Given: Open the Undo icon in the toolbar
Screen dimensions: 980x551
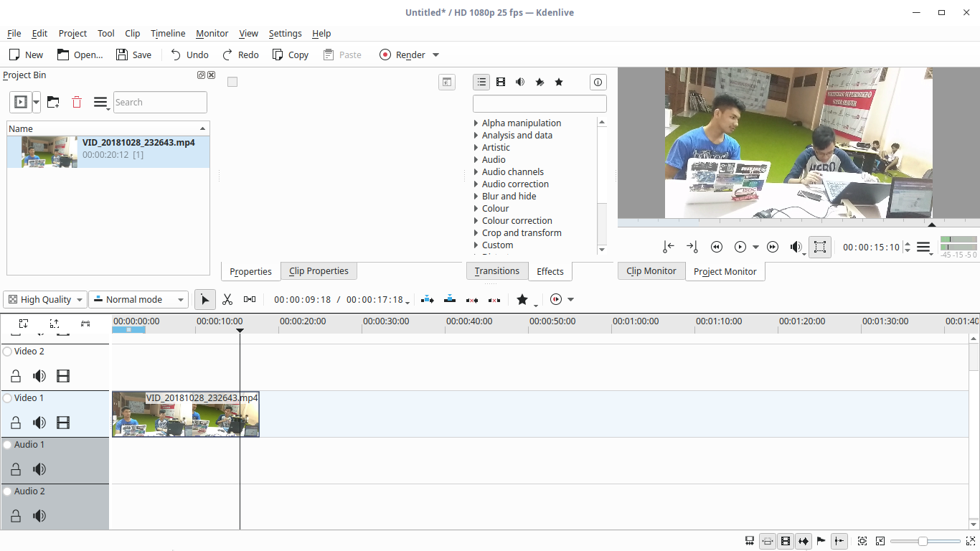Looking at the screenshot, I should tap(177, 55).
